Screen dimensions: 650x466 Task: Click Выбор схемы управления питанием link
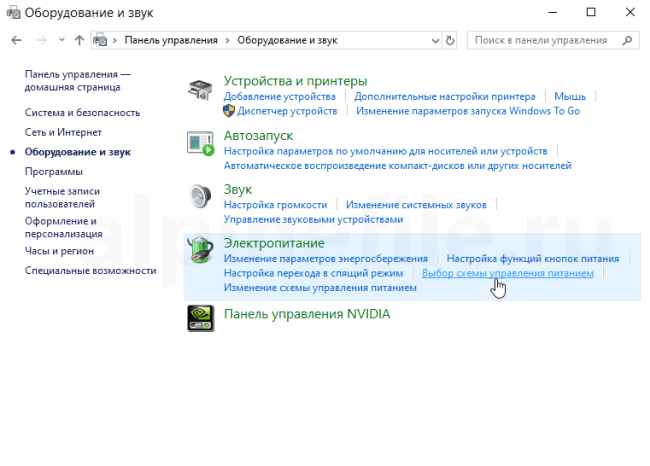(x=507, y=273)
